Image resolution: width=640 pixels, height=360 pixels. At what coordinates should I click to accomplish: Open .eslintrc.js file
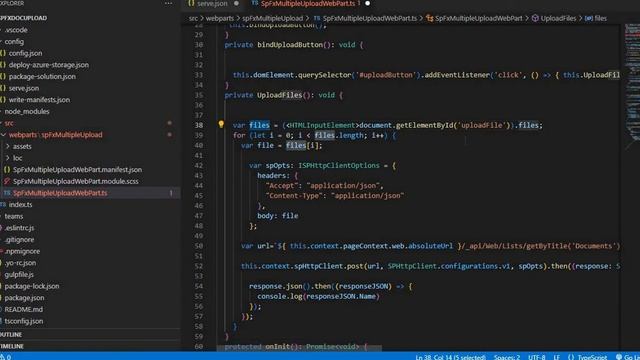20,228
